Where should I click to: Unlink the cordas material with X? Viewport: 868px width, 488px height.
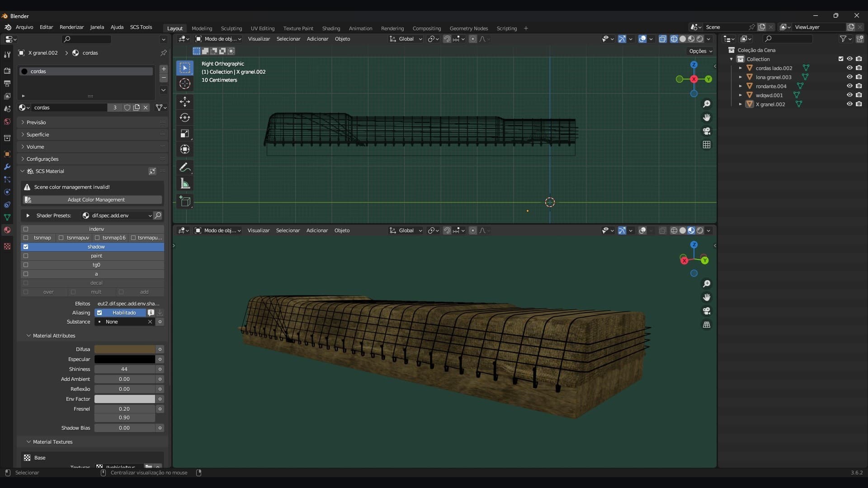146,108
